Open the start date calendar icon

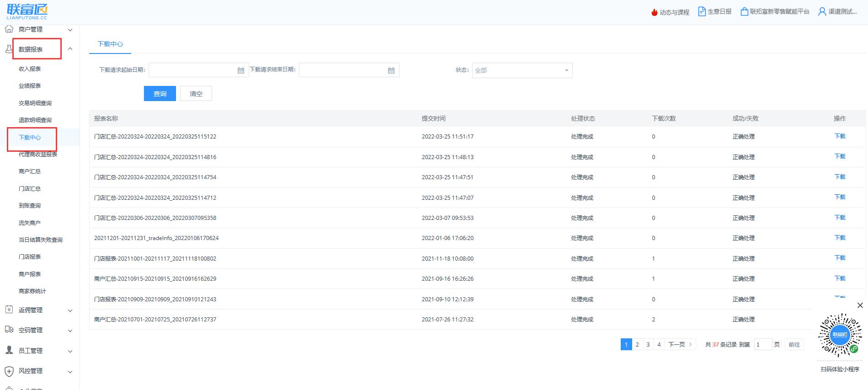(241, 70)
